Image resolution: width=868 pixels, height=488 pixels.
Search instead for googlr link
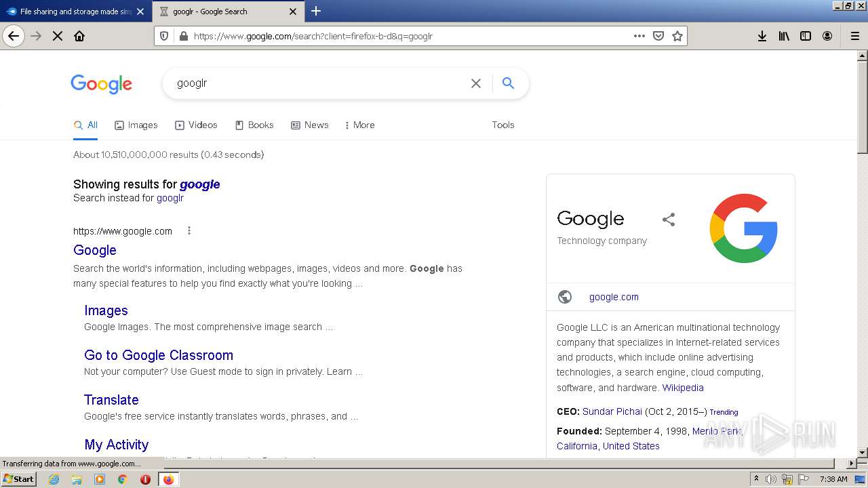170,198
